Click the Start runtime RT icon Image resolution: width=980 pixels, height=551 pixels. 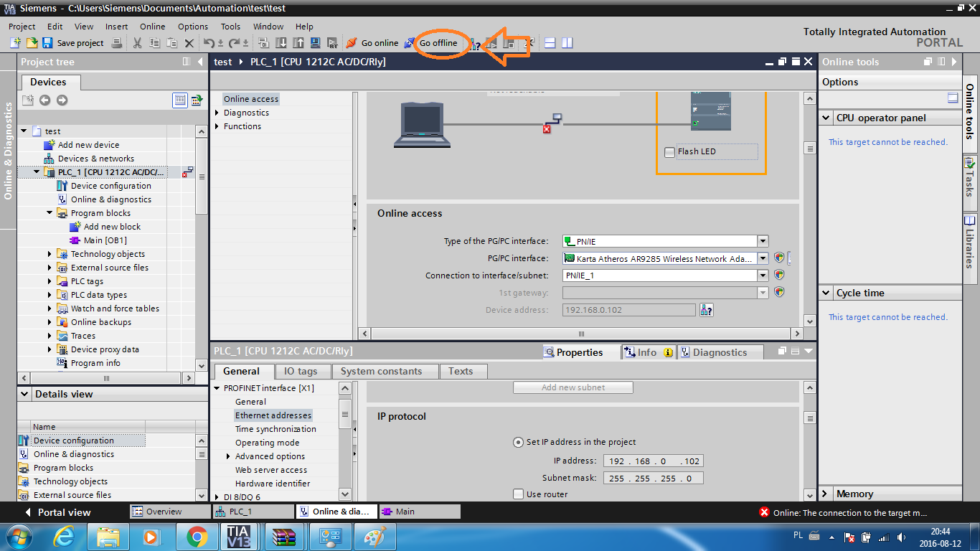click(x=332, y=43)
